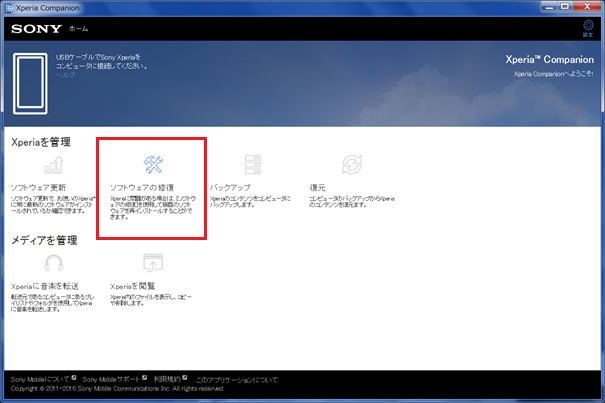Click the software repair description text

[153, 208]
